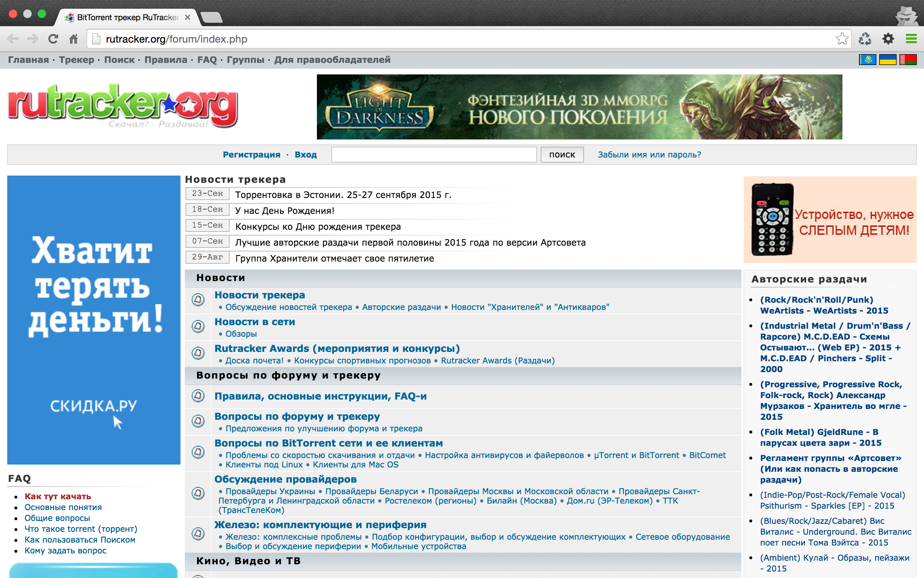Click the forum icon beside Вопросы по форуму и трекеру

point(198,421)
